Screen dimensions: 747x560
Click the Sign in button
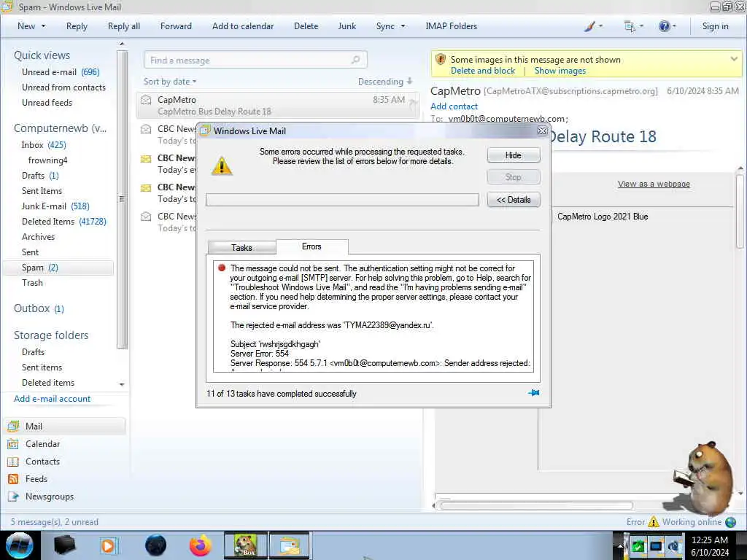tap(715, 26)
